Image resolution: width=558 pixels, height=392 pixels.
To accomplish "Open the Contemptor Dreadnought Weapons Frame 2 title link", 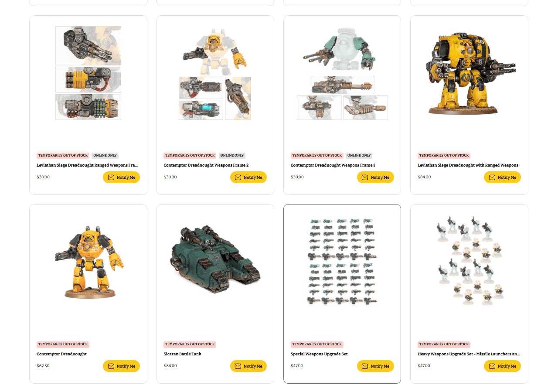I will pos(206,165).
